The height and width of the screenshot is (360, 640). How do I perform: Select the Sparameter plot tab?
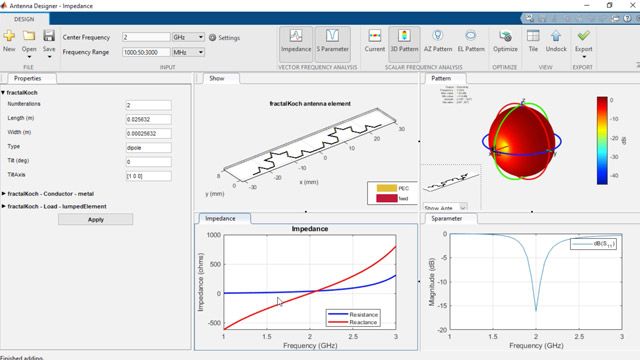(447, 219)
